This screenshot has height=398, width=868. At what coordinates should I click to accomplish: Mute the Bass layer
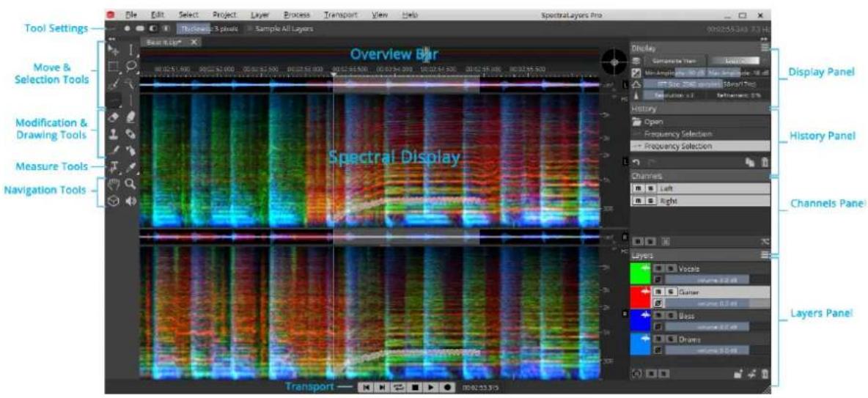click(658, 315)
